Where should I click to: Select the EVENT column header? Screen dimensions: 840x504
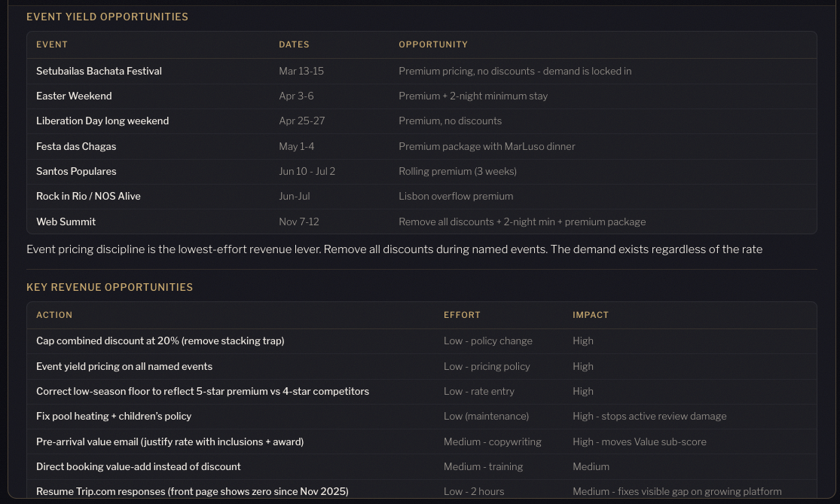coord(52,44)
